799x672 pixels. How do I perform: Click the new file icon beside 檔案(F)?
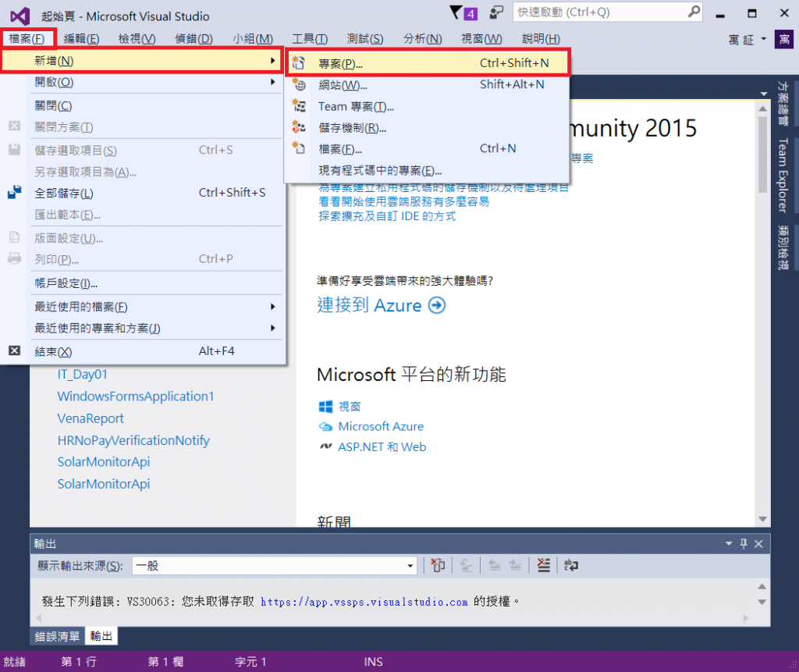tap(299, 148)
